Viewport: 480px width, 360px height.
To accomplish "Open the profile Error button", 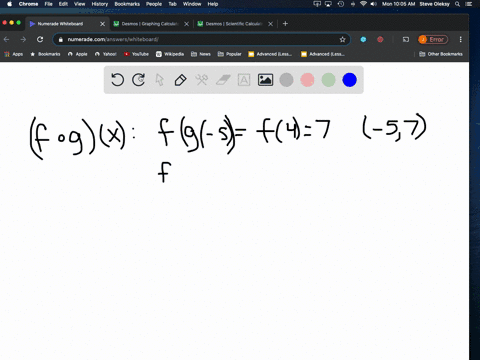I will point(433,39).
